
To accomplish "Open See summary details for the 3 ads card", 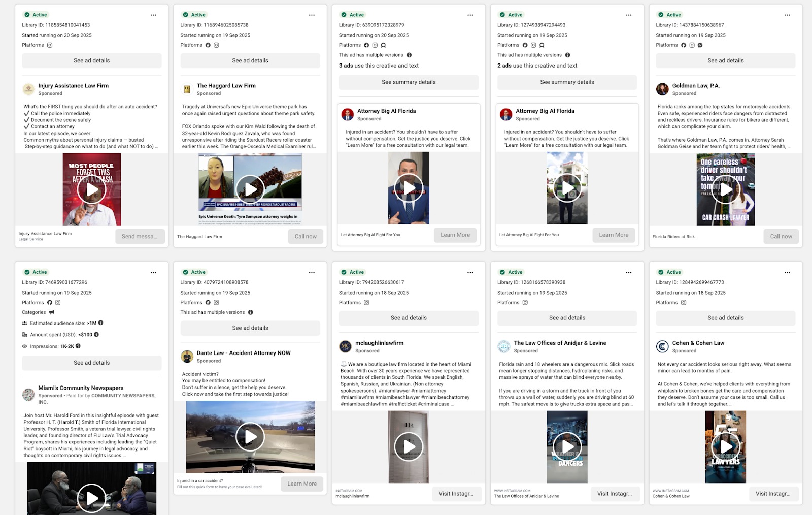I will click(x=409, y=82).
